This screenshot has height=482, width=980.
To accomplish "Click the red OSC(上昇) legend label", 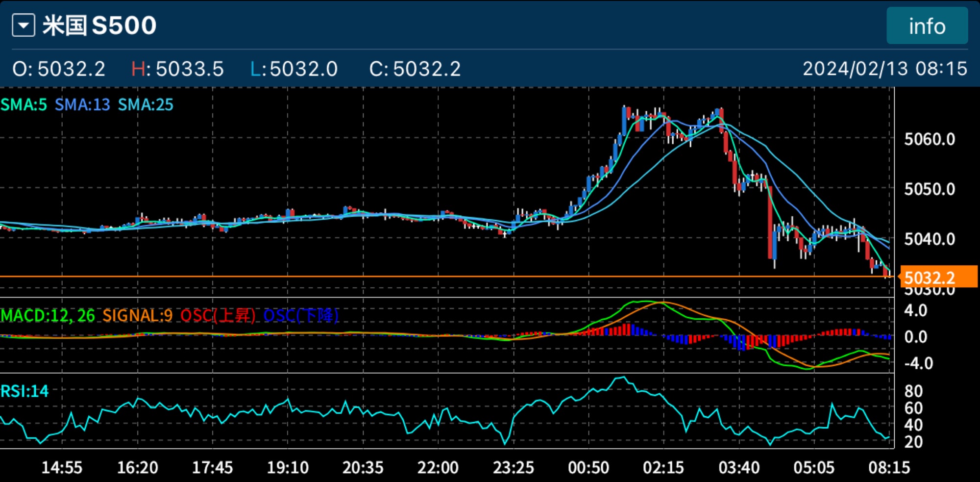I will (x=218, y=315).
